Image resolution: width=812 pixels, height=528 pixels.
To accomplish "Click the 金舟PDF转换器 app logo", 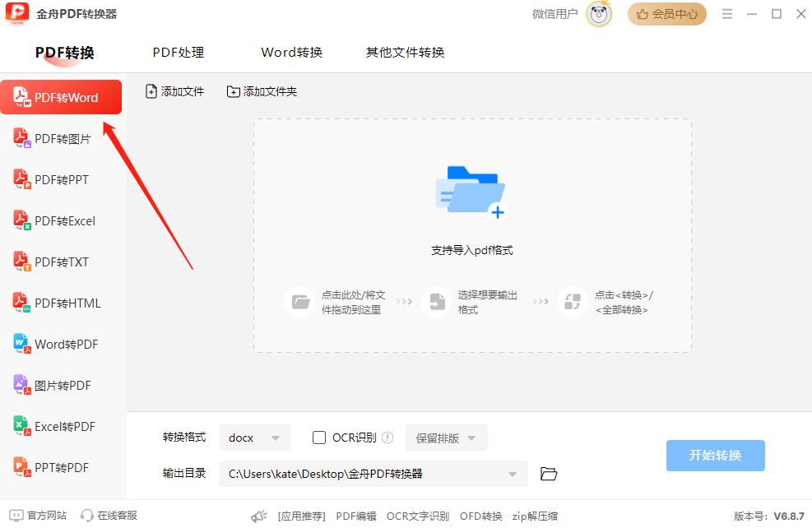I will (x=17, y=14).
